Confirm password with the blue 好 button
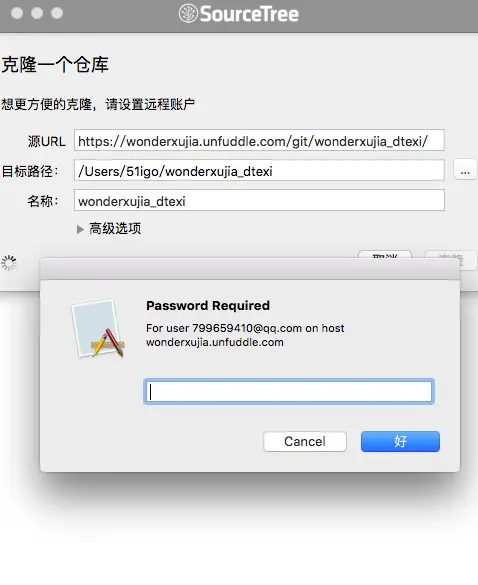Viewport: 478px width, 585px height. (x=400, y=441)
